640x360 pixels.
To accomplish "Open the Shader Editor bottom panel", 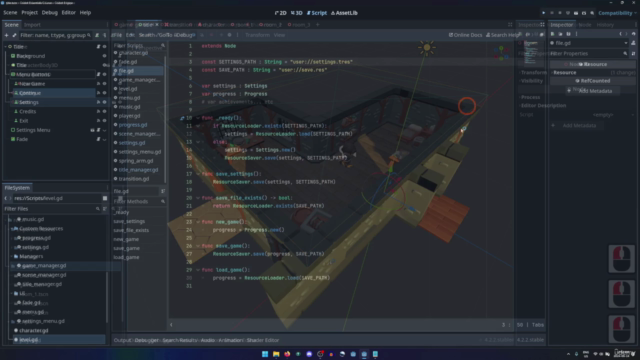I will pyautogui.click(x=263, y=340).
